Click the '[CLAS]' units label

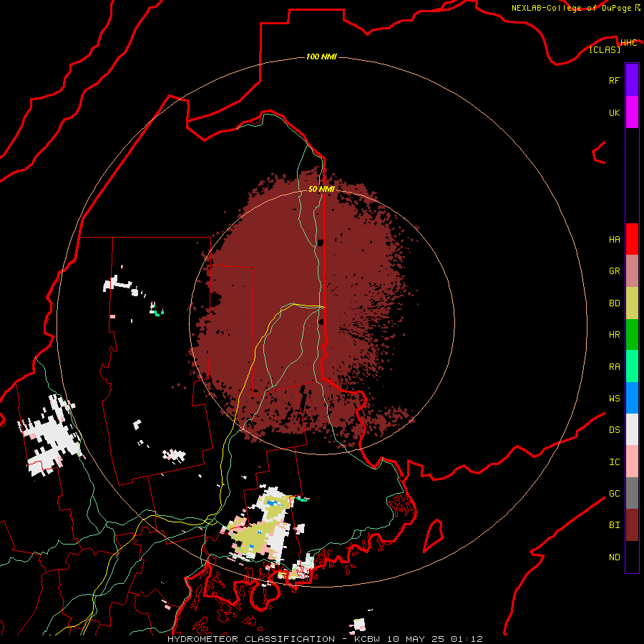click(605, 49)
